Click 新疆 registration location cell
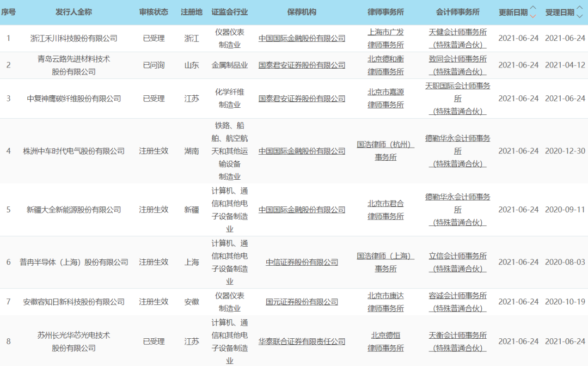588x366 pixels. coord(192,210)
